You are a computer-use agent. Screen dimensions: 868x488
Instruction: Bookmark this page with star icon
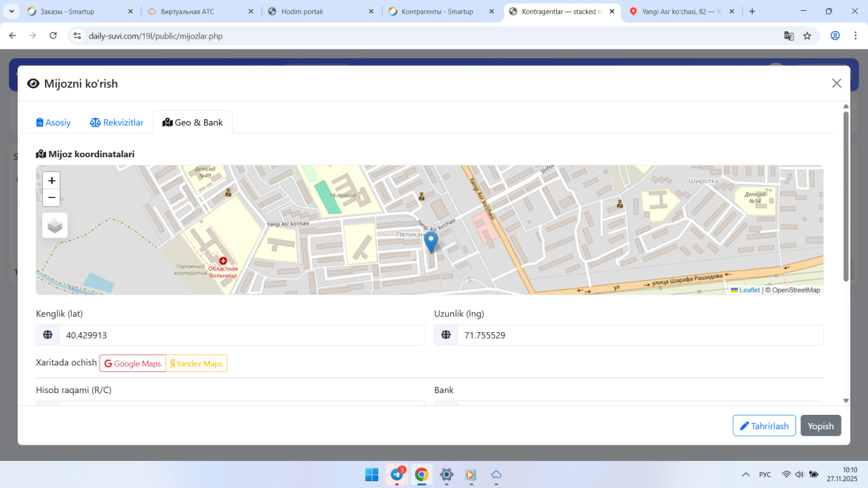807,36
